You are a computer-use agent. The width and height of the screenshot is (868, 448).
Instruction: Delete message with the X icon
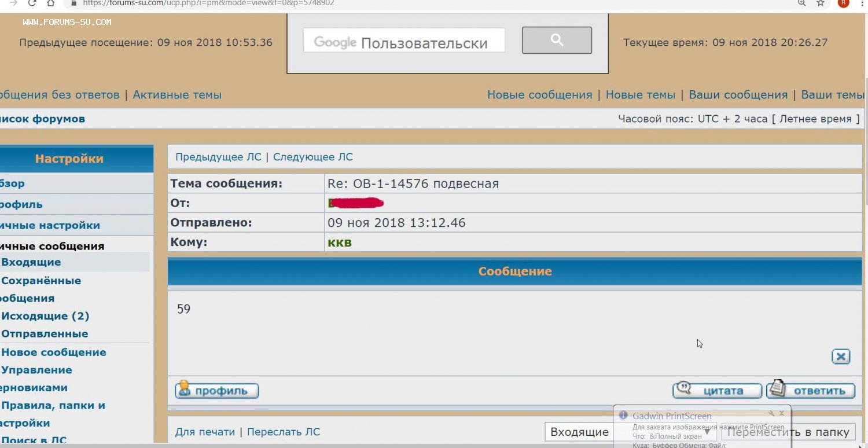840,357
